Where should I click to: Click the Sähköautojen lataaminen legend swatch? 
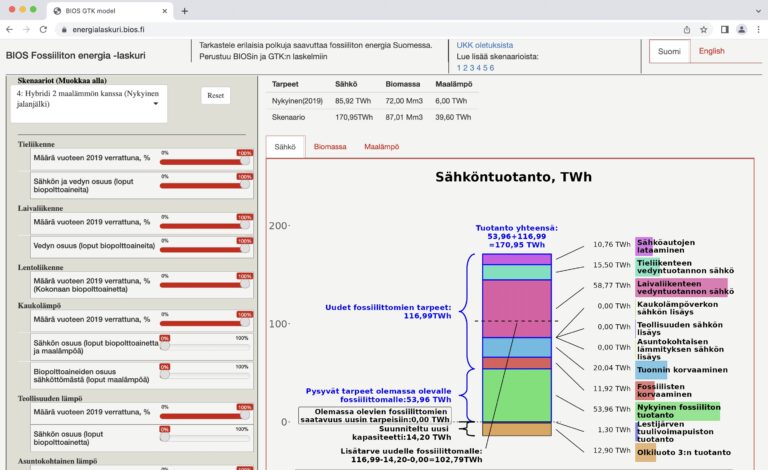644,246
